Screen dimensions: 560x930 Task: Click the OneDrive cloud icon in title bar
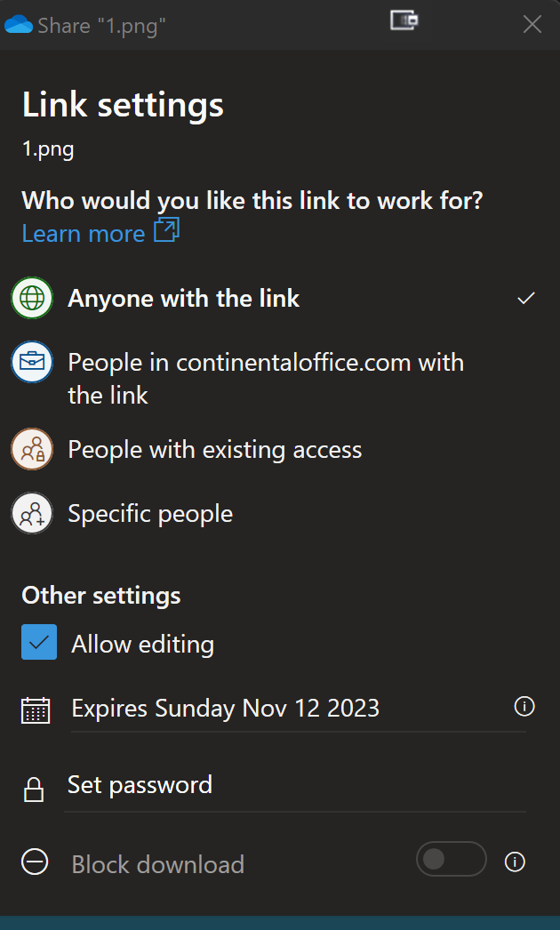pos(19,25)
